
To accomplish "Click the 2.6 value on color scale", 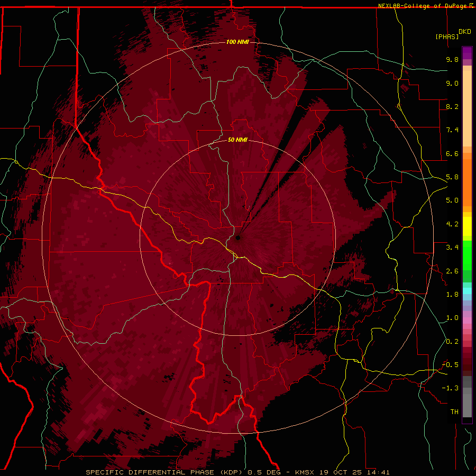I will 452,271.
